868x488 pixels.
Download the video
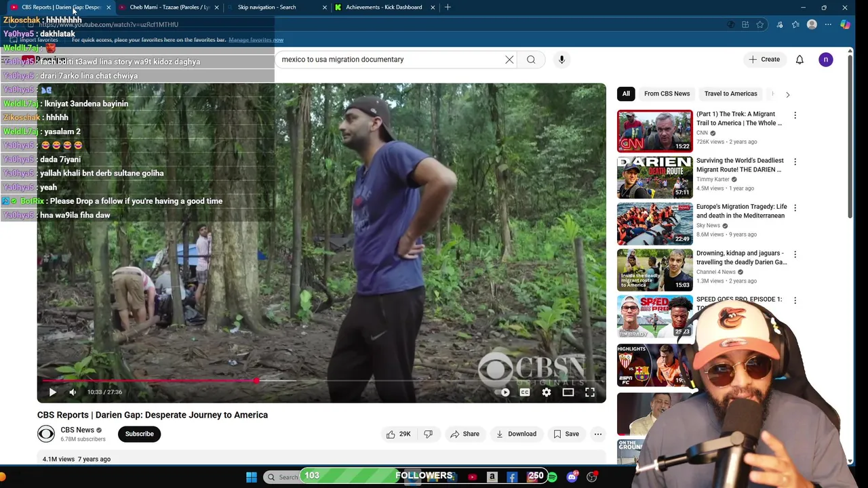(x=516, y=434)
